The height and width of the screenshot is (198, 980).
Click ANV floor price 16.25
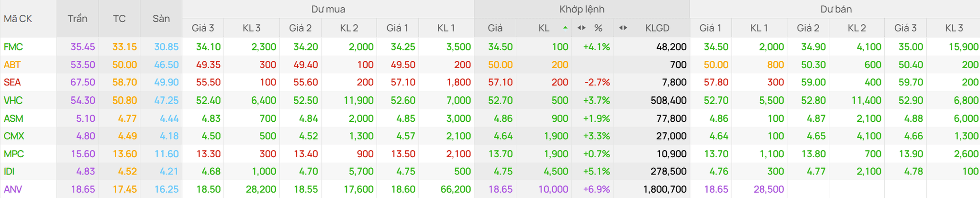167,189
